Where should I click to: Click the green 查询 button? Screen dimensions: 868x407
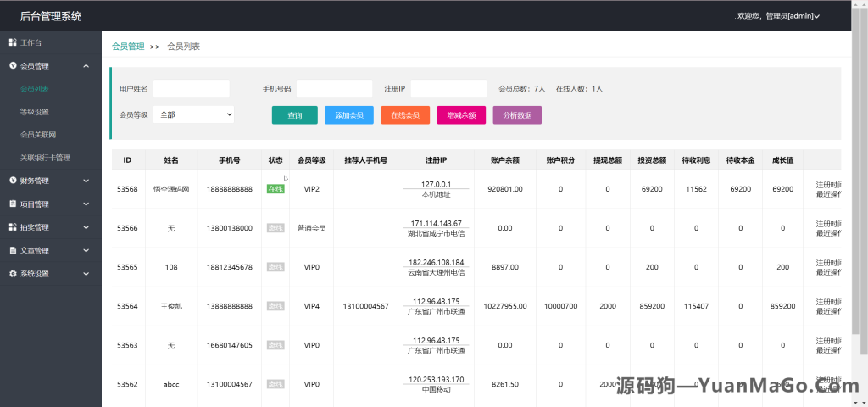[x=294, y=115]
